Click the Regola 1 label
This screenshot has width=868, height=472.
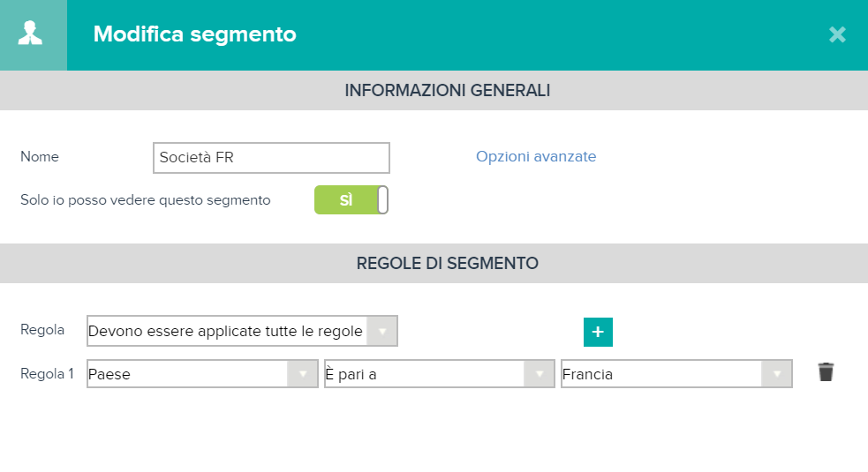47,373
